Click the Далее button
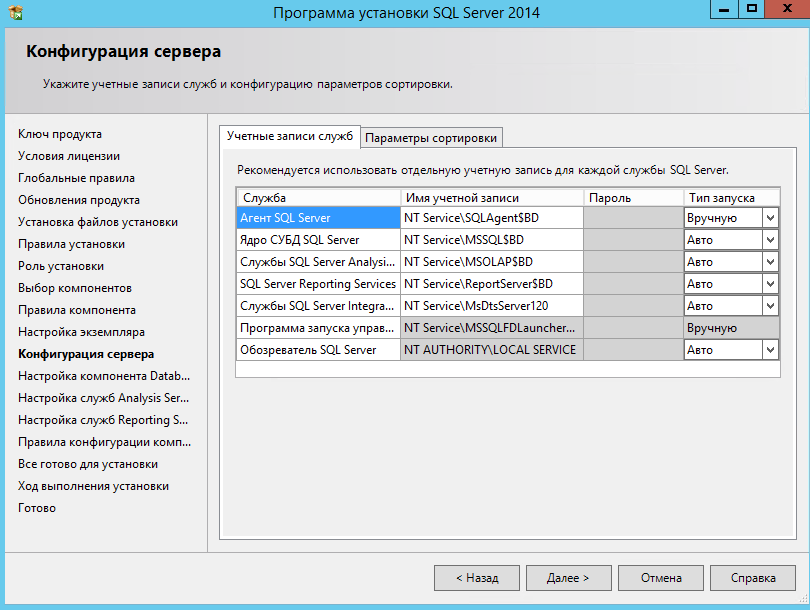This screenshot has height=610, width=810. click(568, 577)
